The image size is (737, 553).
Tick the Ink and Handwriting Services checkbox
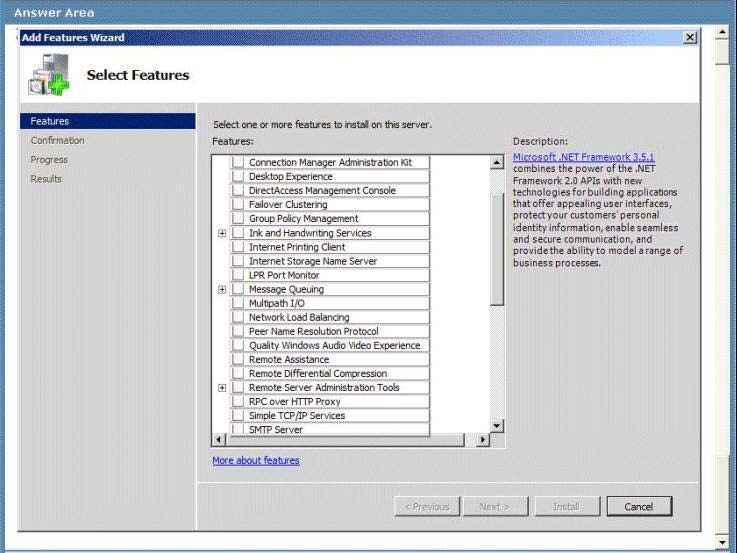tap(238, 233)
